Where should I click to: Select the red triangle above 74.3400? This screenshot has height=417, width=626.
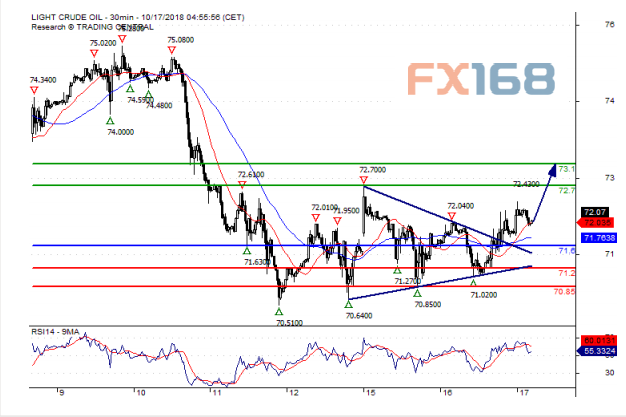35,90
